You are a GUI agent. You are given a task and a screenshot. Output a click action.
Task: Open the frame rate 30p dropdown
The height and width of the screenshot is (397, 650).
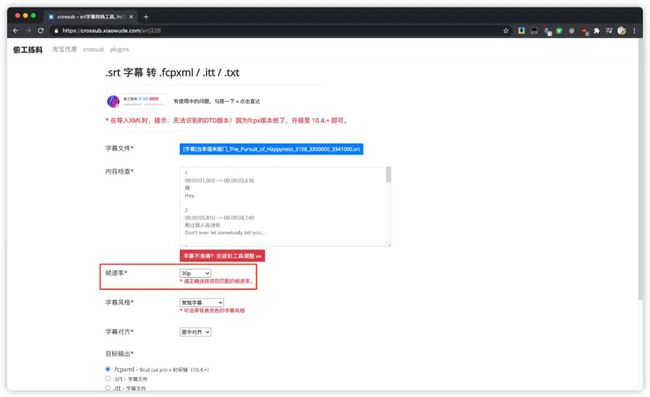[195, 273]
